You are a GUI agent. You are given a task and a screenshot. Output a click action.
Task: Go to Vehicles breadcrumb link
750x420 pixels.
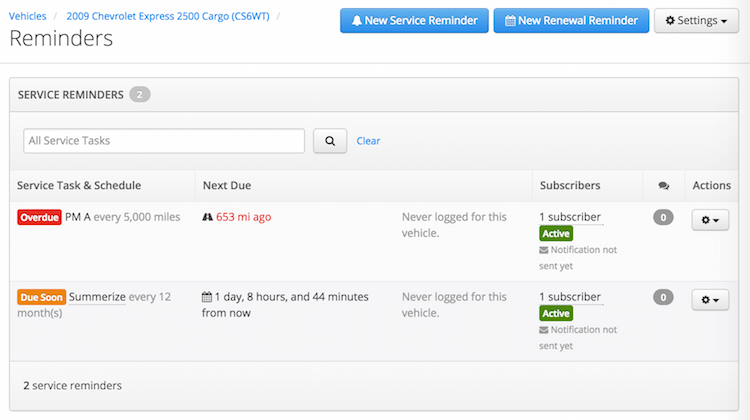pyautogui.click(x=28, y=16)
